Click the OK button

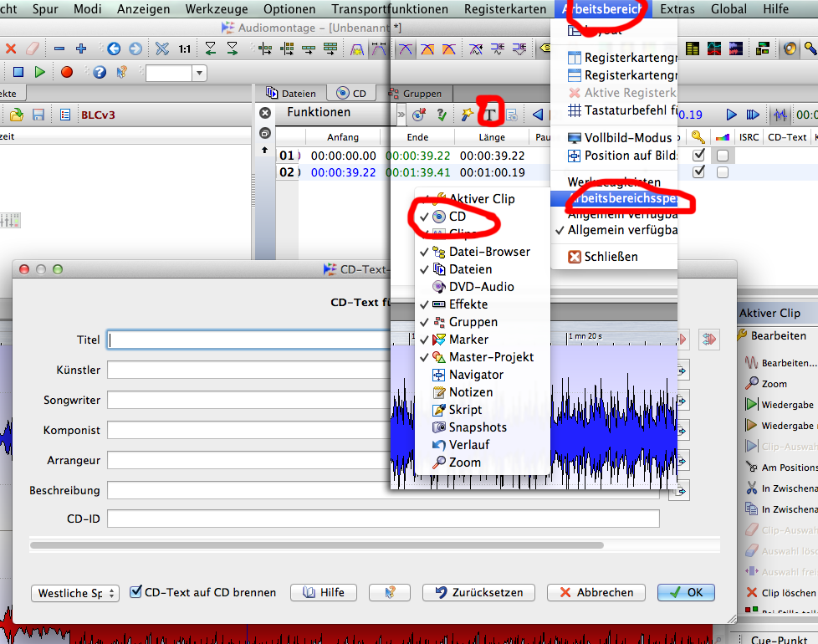click(686, 592)
